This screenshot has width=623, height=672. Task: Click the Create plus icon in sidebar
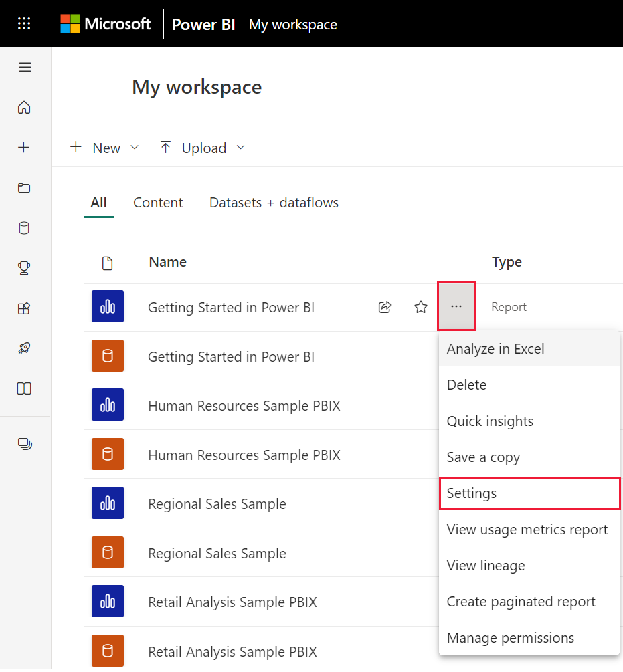(x=24, y=147)
